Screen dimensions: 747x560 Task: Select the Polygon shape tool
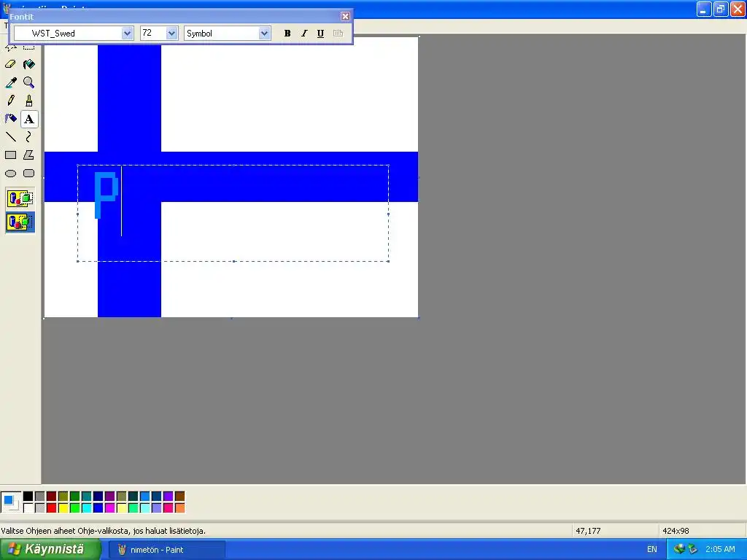point(28,155)
